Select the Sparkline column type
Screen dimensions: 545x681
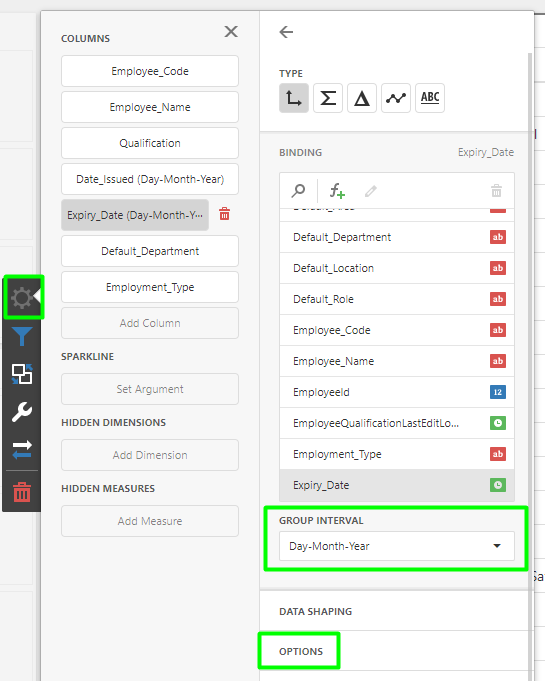pos(396,98)
